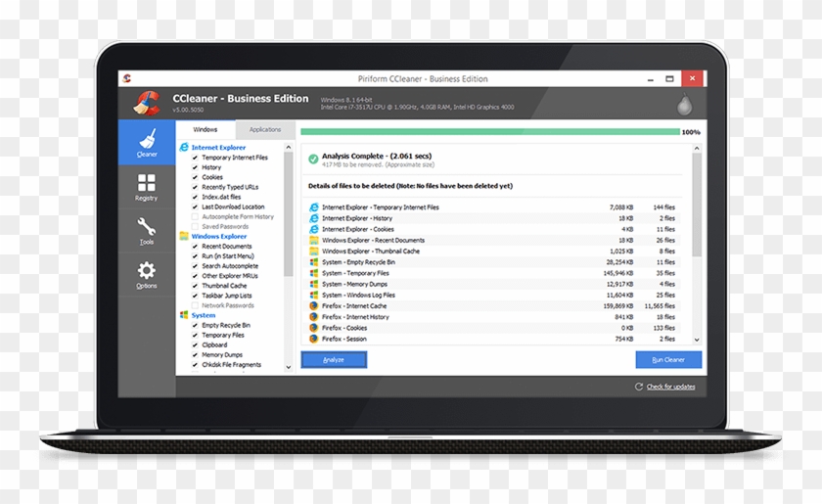This screenshot has width=822, height=504.
Task: Open the Cleaner section in sidebar
Action: [x=147, y=143]
